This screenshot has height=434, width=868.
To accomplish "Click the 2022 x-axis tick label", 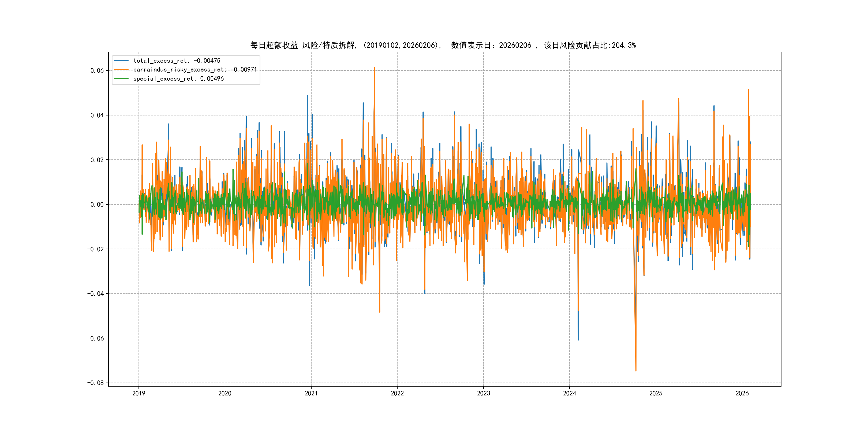I will [x=397, y=393].
